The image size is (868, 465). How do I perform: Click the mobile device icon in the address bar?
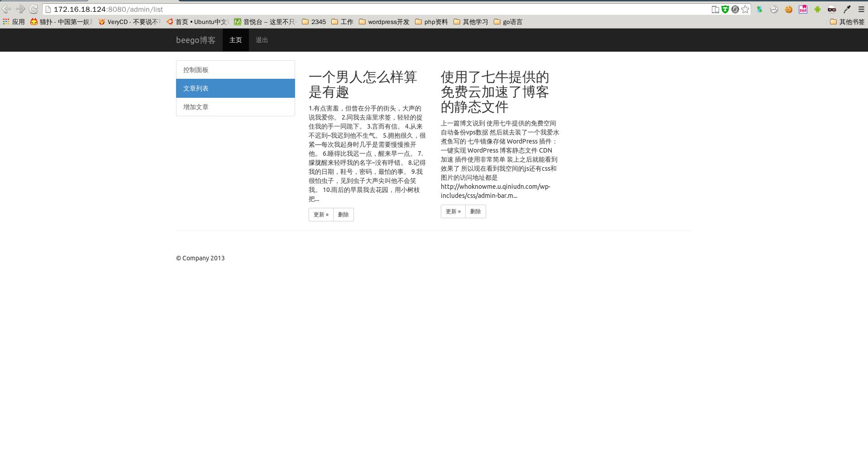(x=715, y=9)
